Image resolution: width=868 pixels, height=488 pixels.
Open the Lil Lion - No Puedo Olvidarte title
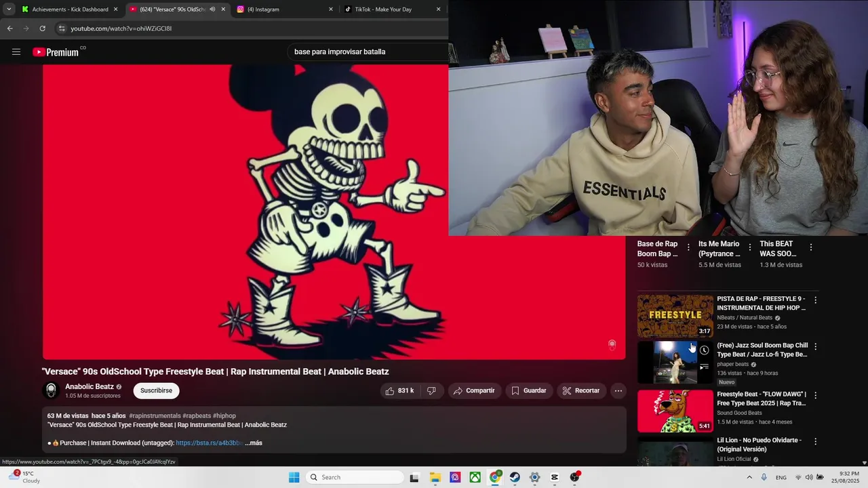[760, 445]
